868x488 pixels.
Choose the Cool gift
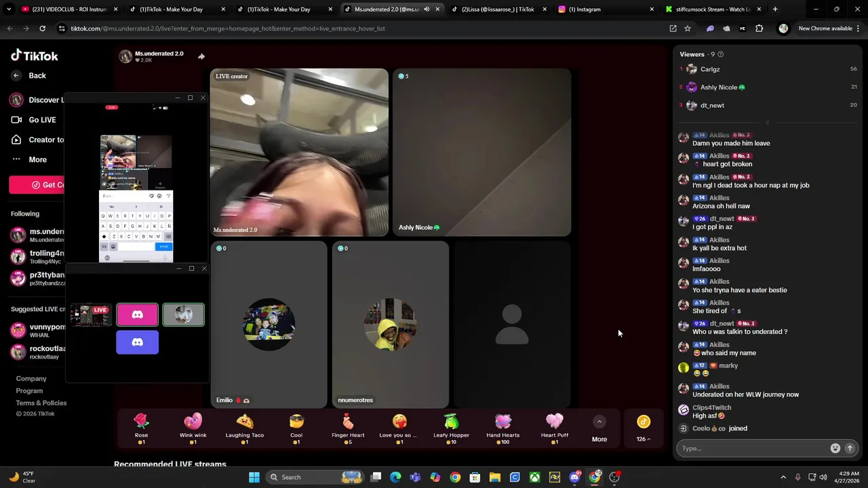pyautogui.click(x=296, y=428)
